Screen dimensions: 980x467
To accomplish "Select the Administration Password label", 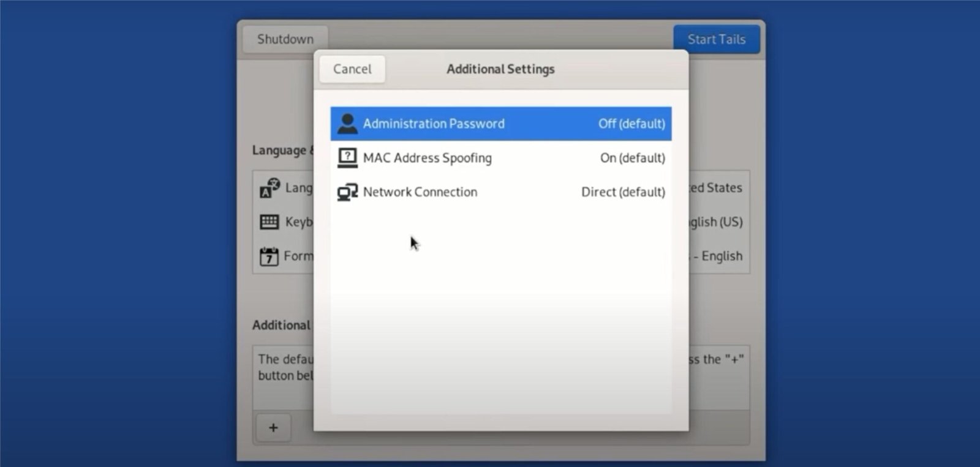I will [434, 124].
